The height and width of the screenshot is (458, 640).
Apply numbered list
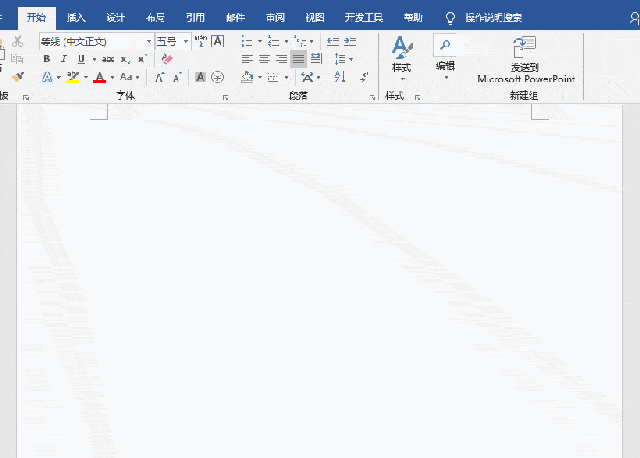(273, 41)
